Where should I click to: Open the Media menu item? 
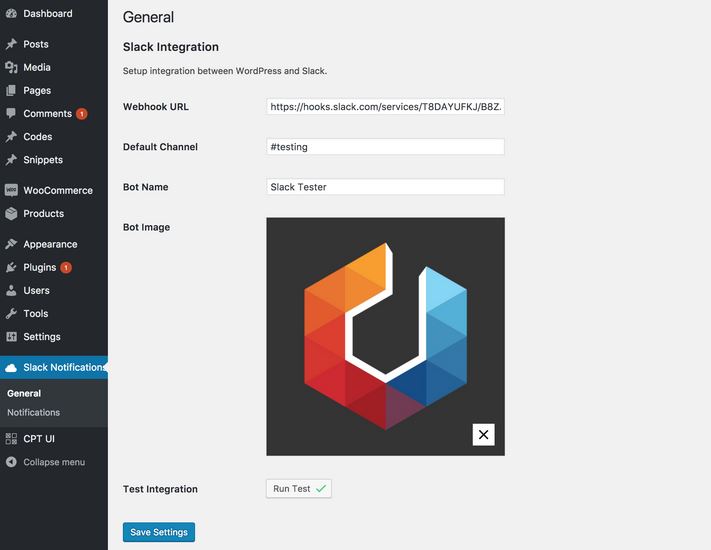54,67
